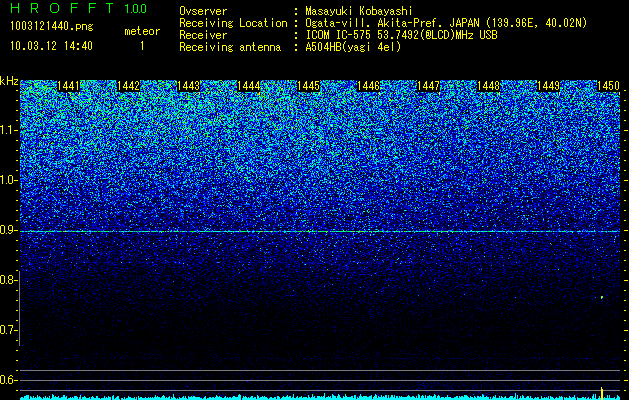This screenshot has height=400, width=629.
Task: Click the 0.8 kHz axis label
Action: click(x=7, y=280)
